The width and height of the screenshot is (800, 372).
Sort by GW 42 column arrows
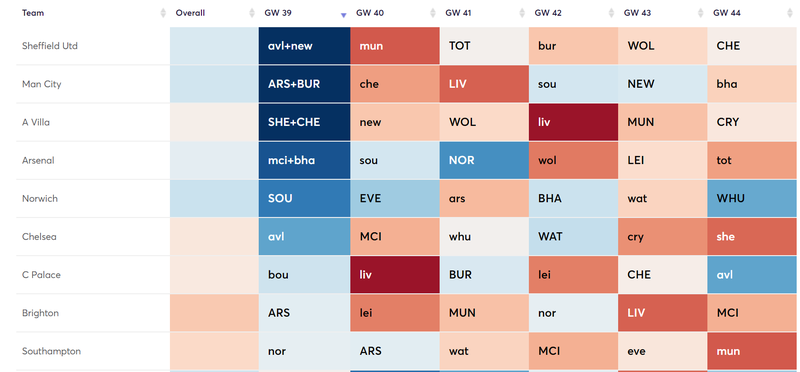coord(611,13)
